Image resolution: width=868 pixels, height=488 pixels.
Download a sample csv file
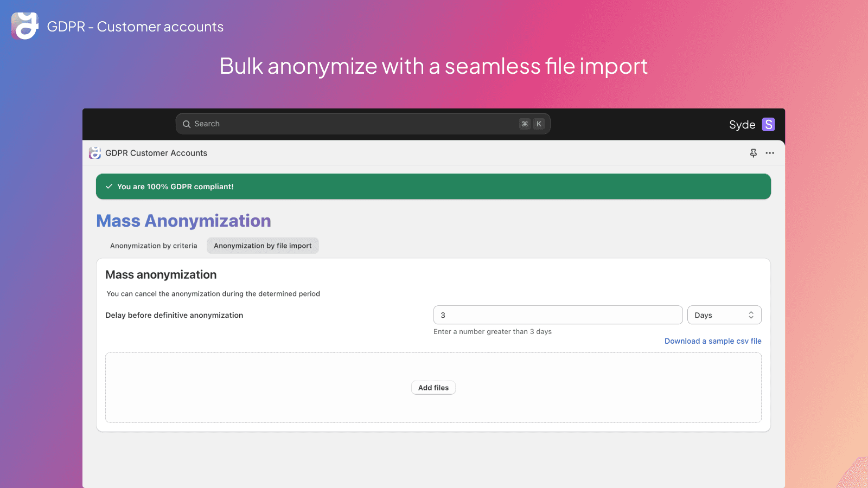[x=713, y=341]
